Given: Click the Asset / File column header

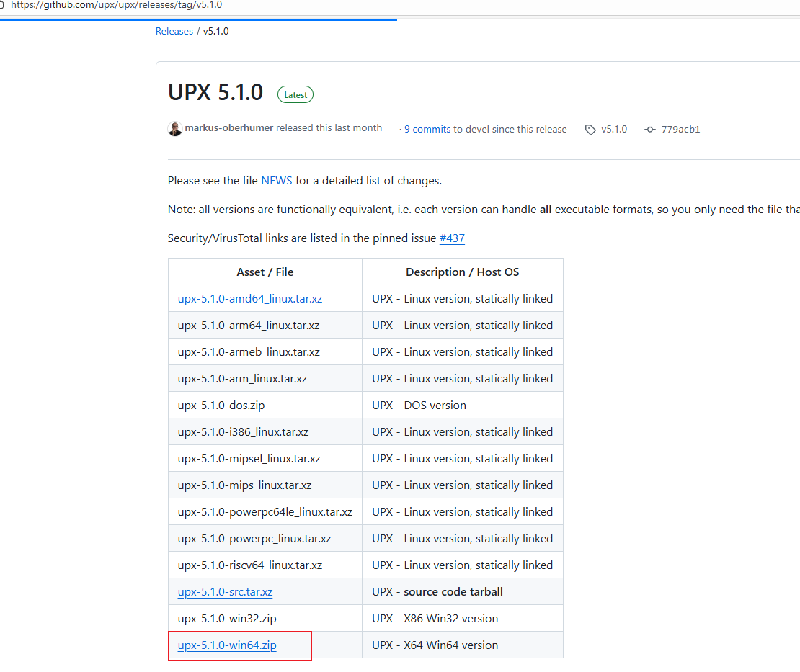Looking at the screenshot, I should click(x=265, y=272).
